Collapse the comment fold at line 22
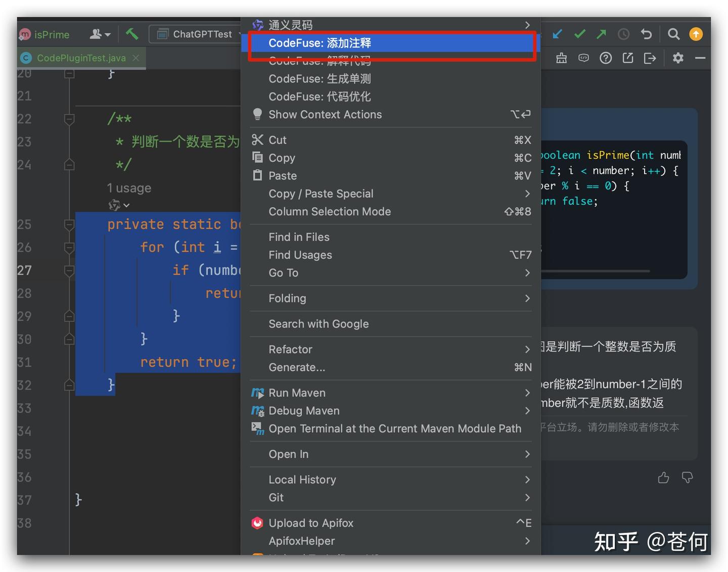The width and height of the screenshot is (728, 572). (69, 119)
